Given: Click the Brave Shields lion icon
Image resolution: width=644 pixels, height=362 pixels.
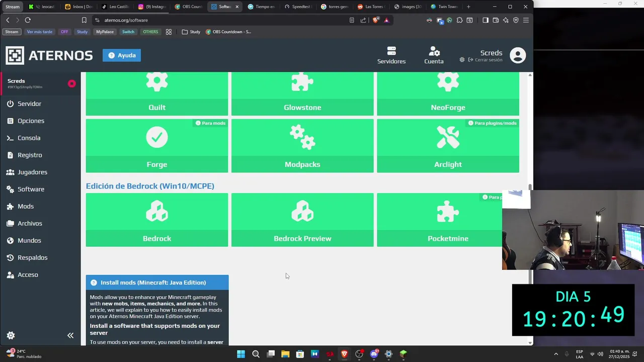Looking at the screenshot, I should (x=376, y=20).
